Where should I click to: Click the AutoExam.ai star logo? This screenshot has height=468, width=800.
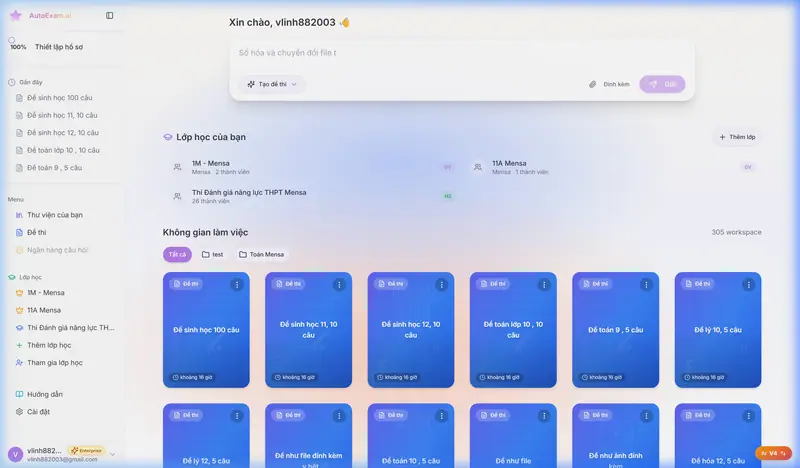coord(16,15)
